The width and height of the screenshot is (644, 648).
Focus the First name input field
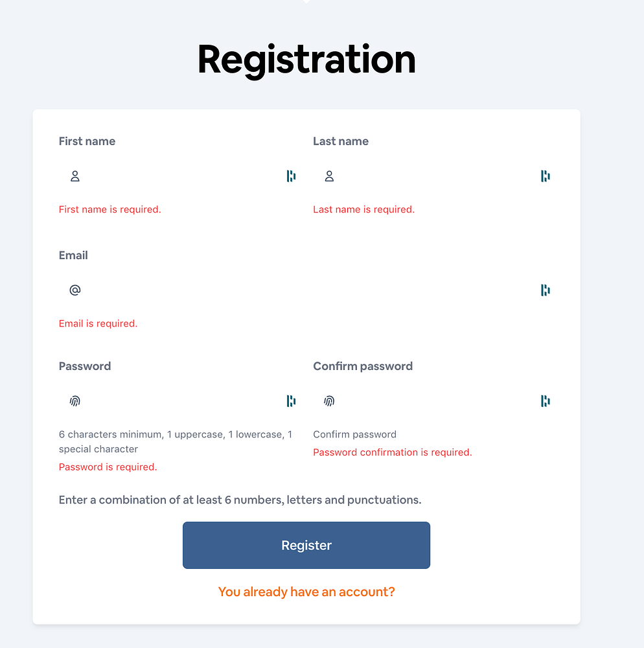click(x=179, y=176)
